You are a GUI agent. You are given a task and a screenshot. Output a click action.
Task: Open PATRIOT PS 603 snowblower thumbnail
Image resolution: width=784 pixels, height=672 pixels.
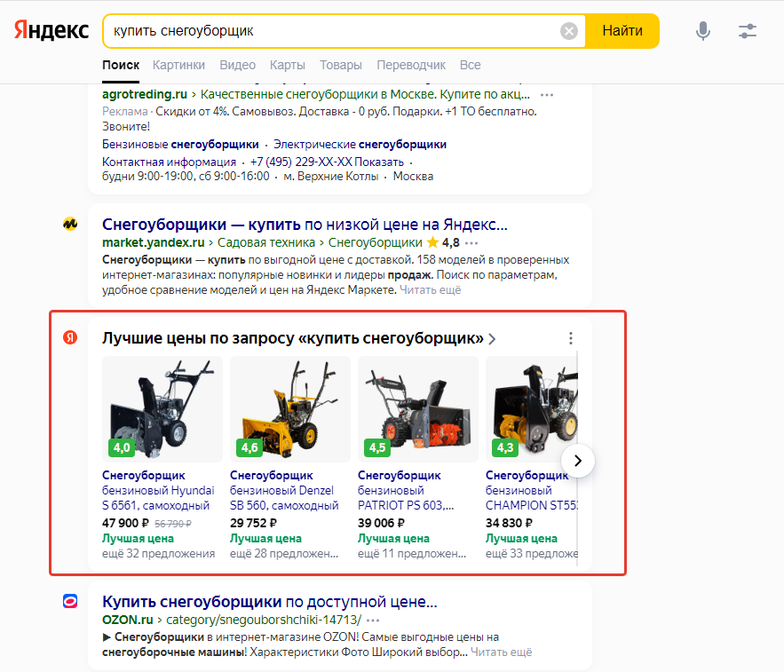tap(418, 409)
